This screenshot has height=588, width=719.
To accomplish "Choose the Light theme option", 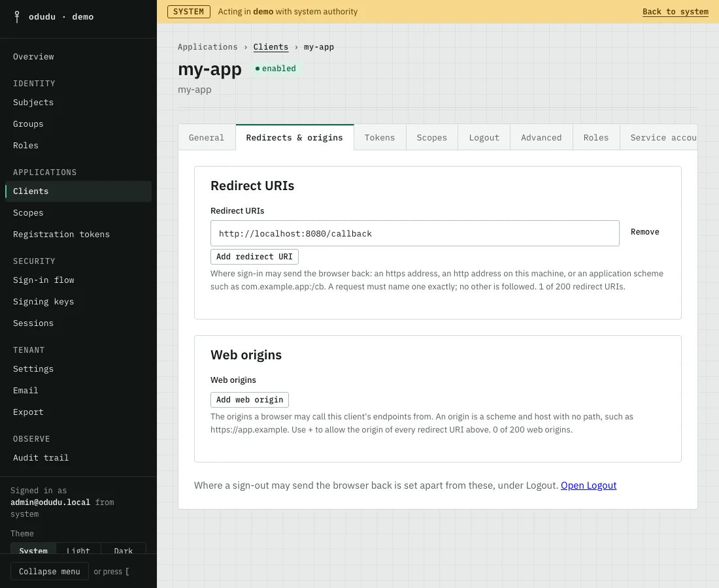I will (78, 550).
